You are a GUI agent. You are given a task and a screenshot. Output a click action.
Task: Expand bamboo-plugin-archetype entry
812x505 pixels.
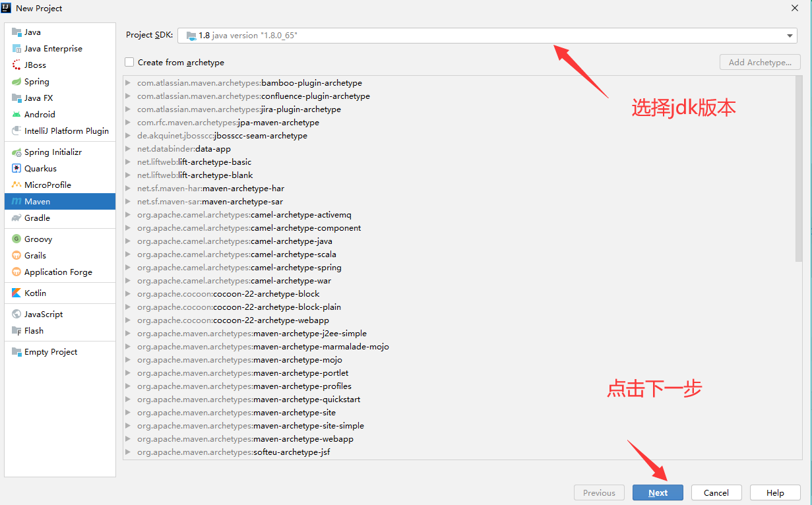coord(129,83)
